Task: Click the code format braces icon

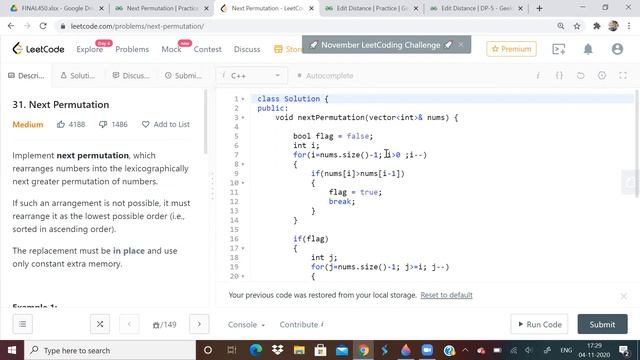Action: (559, 76)
